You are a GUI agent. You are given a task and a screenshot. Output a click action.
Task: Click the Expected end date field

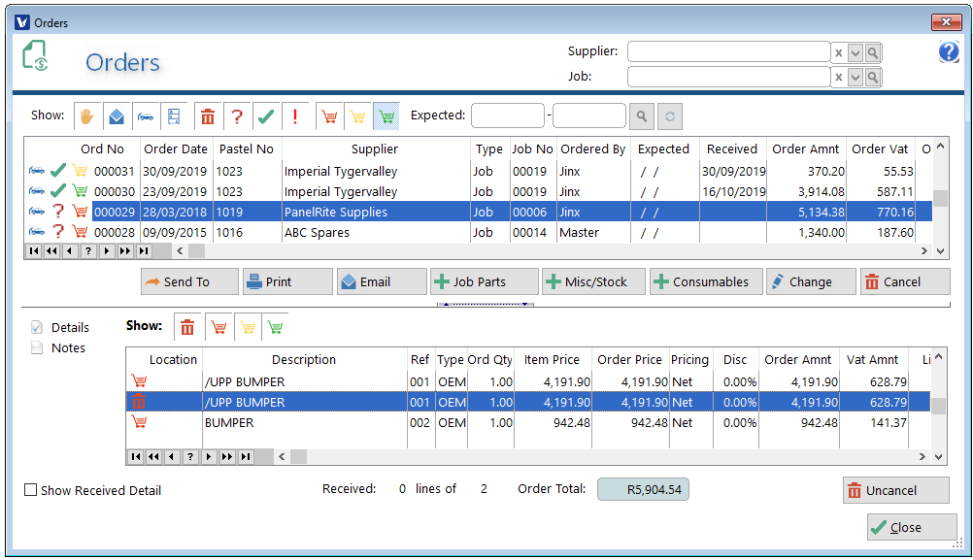pyautogui.click(x=588, y=115)
